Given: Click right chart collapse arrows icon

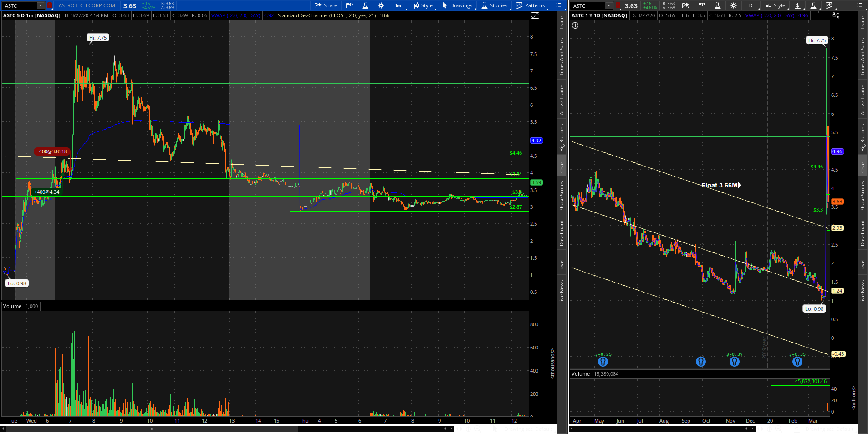Looking at the screenshot, I should point(836,15).
